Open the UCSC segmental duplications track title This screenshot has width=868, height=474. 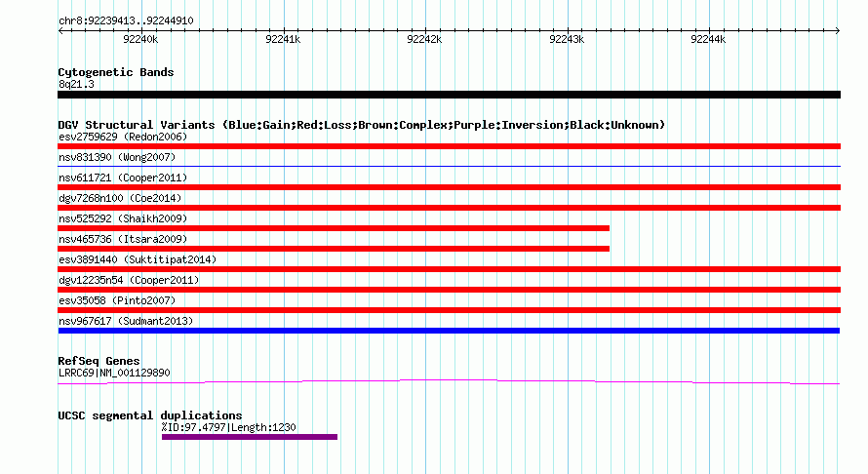150,415
